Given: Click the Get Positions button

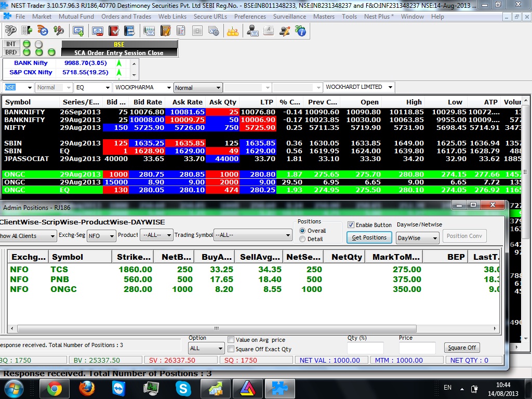Looking at the screenshot, I should (x=369, y=237).
